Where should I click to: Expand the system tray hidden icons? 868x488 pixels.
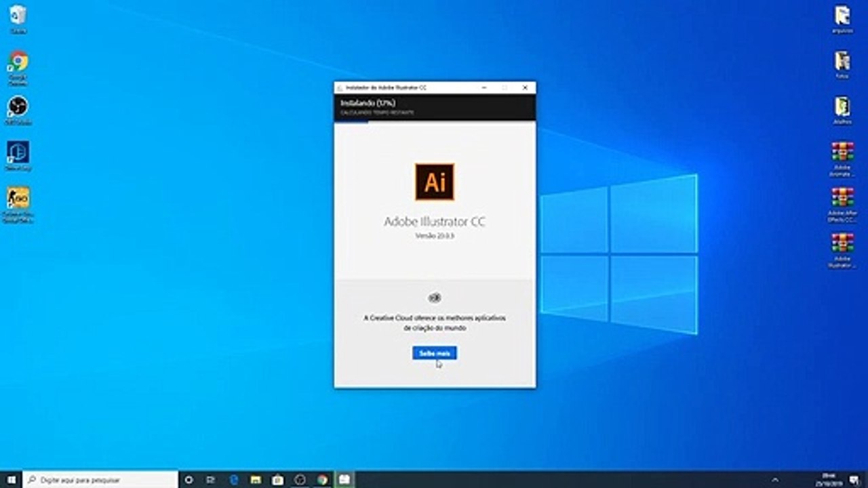(x=775, y=479)
